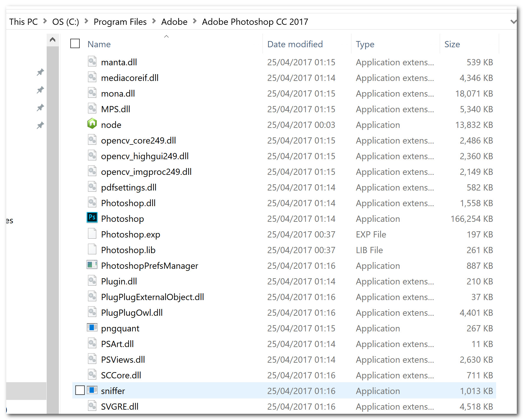Expand the chevron after OS (C:)
The image size is (523, 420).
pyautogui.click(x=86, y=21)
